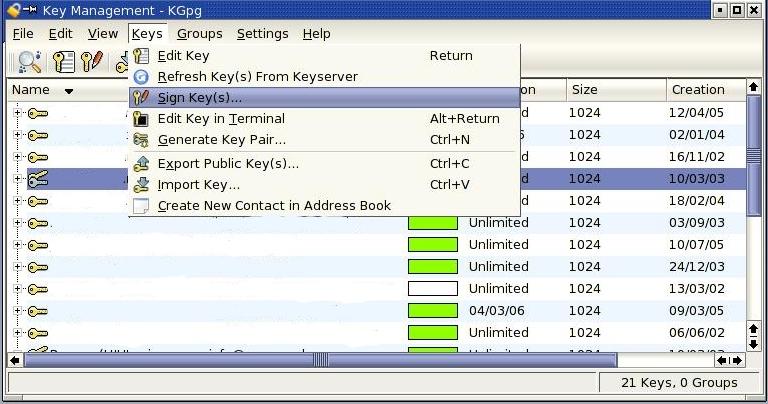Click green trust swatch for 09/03/05 key
The width and height of the screenshot is (768, 404).
(x=433, y=311)
